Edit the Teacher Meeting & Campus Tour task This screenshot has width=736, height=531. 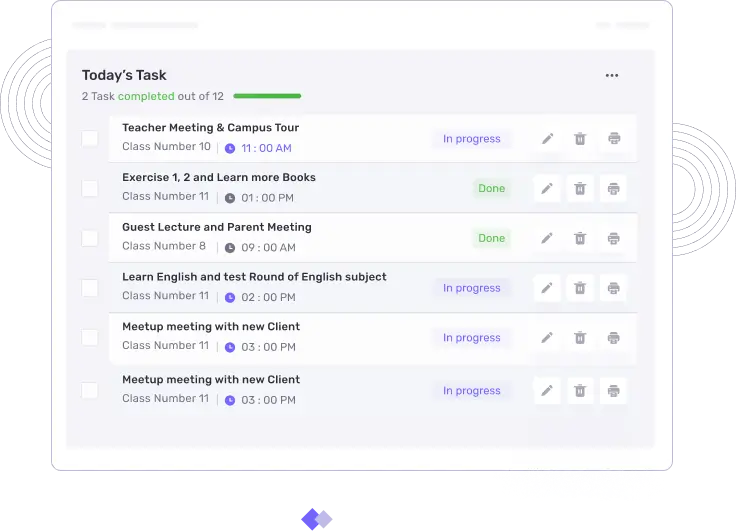pos(547,139)
